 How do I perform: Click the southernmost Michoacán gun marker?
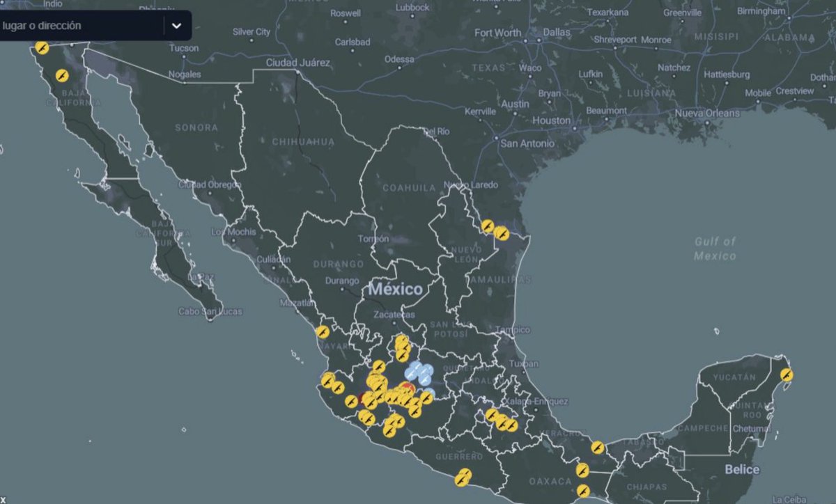[x=389, y=432]
